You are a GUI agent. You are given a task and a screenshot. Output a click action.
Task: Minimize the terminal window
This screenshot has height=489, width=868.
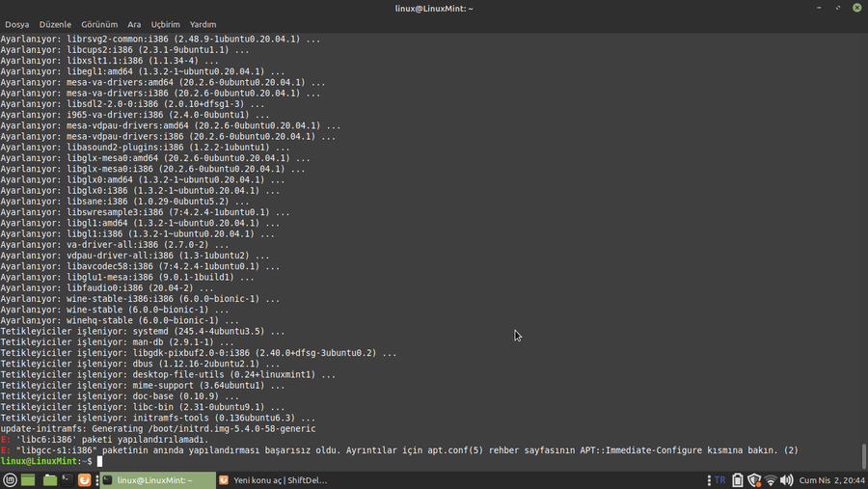(819, 8)
